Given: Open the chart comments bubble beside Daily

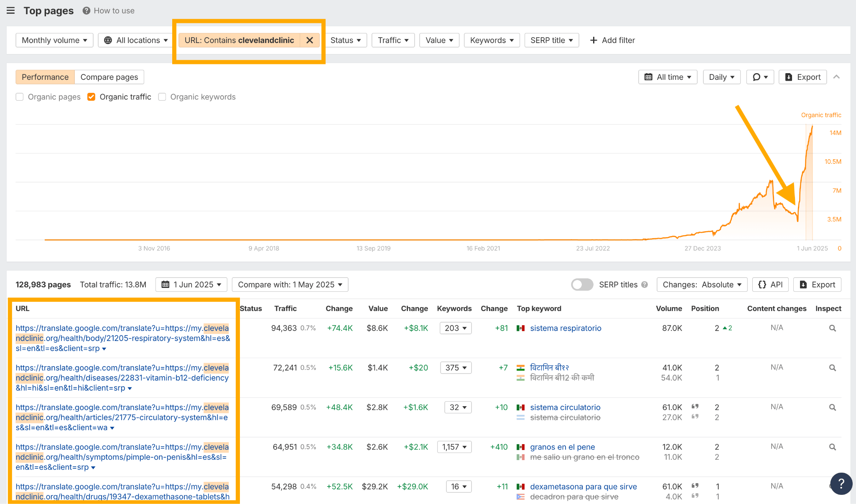Looking at the screenshot, I should pyautogui.click(x=760, y=77).
